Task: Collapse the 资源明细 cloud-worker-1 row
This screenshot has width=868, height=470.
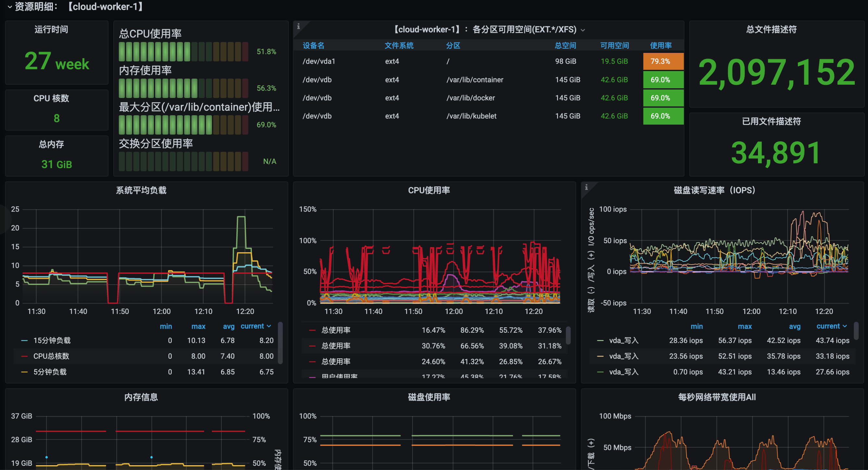Action: tap(10, 7)
